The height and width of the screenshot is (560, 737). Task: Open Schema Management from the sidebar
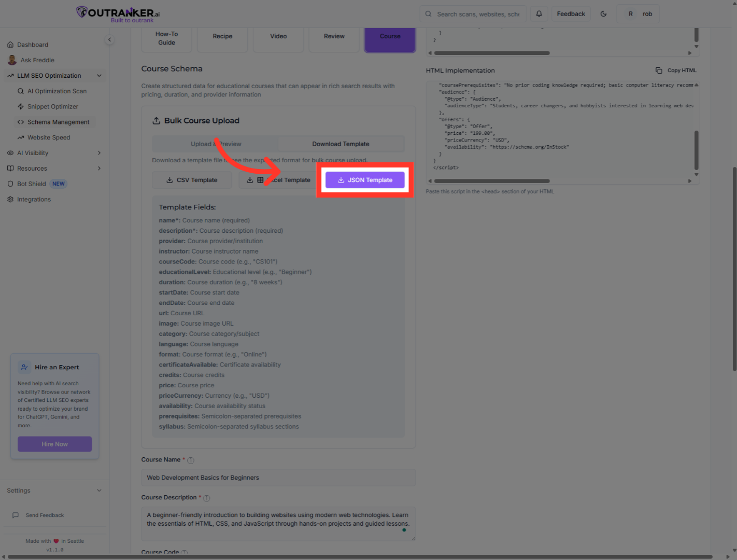[58, 122]
